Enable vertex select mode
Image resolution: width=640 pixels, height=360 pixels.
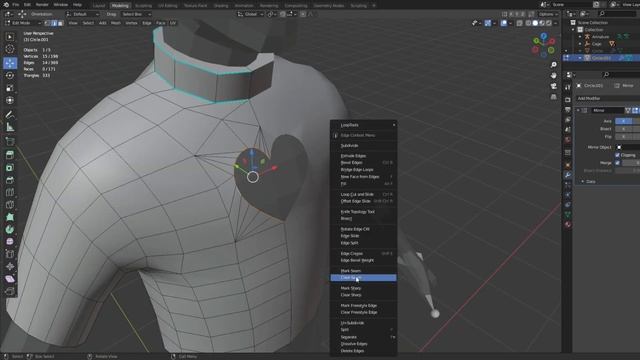pos(47,23)
